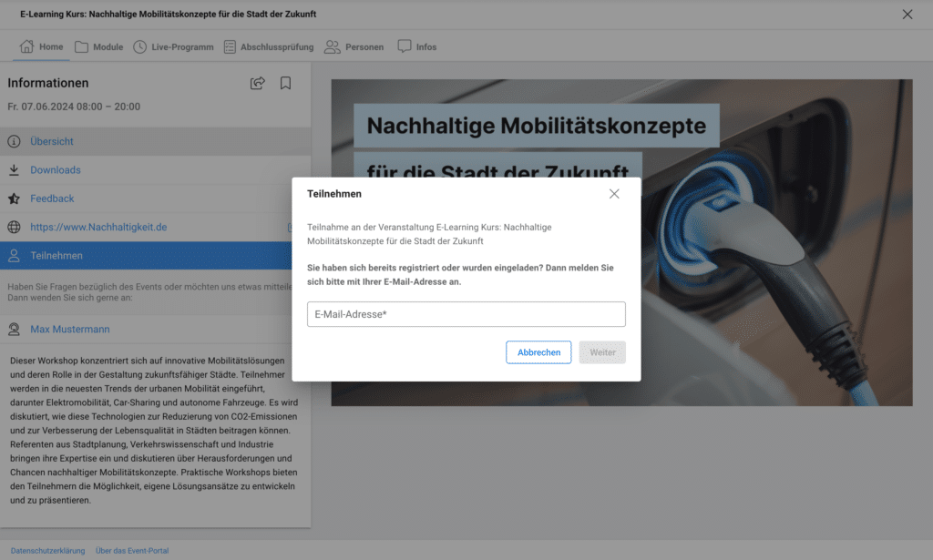Click the Feedback star icon
The height and width of the screenshot is (560, 933).
tap(14, 199)
